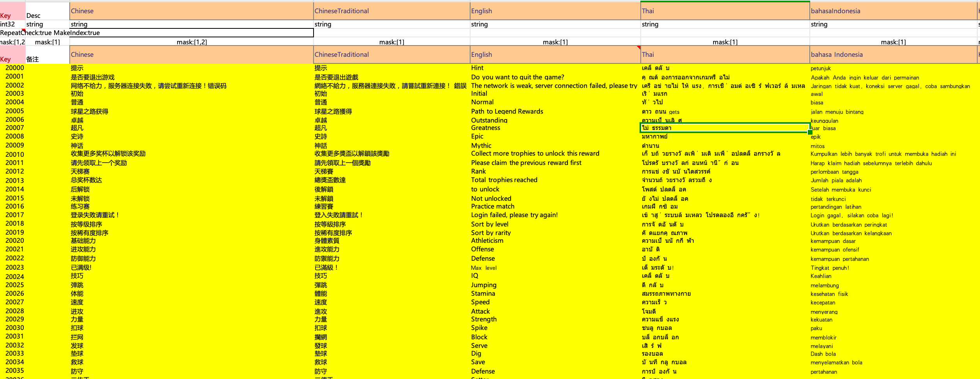Select key cell 20024
This screenshot has height=379, width=980.
[13, 277]
